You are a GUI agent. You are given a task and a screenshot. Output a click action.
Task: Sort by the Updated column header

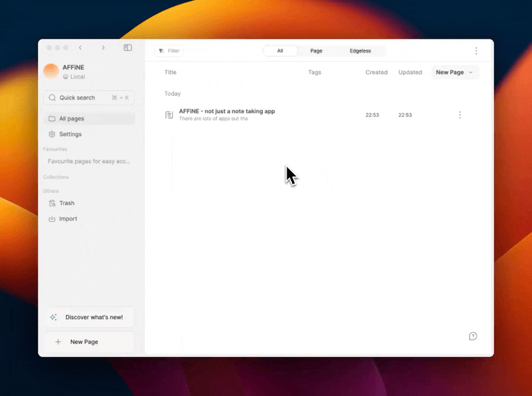tap(410, 73)
